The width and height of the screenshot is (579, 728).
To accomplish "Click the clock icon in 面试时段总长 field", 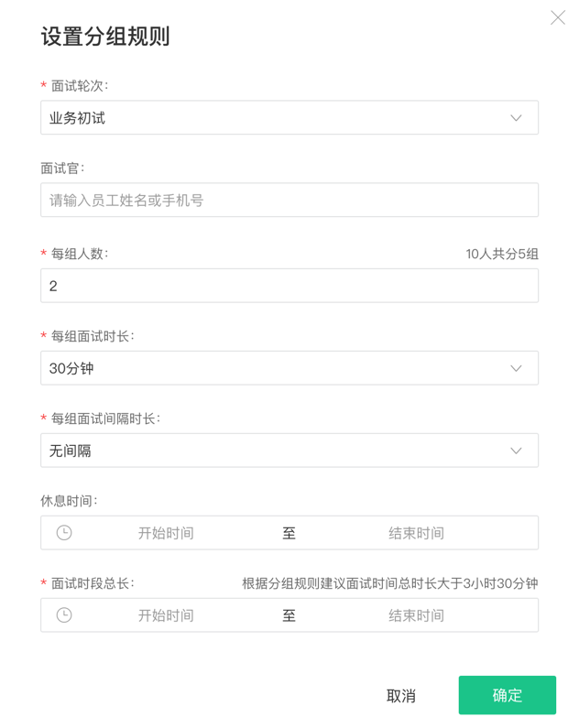I will (64, 615).
